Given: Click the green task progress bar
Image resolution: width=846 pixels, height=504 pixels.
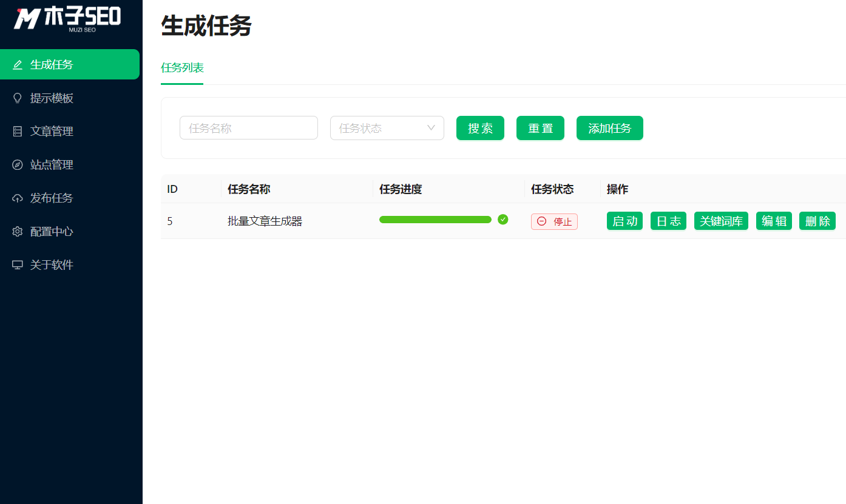Looking at the screenshot, I should pos(435,220).
